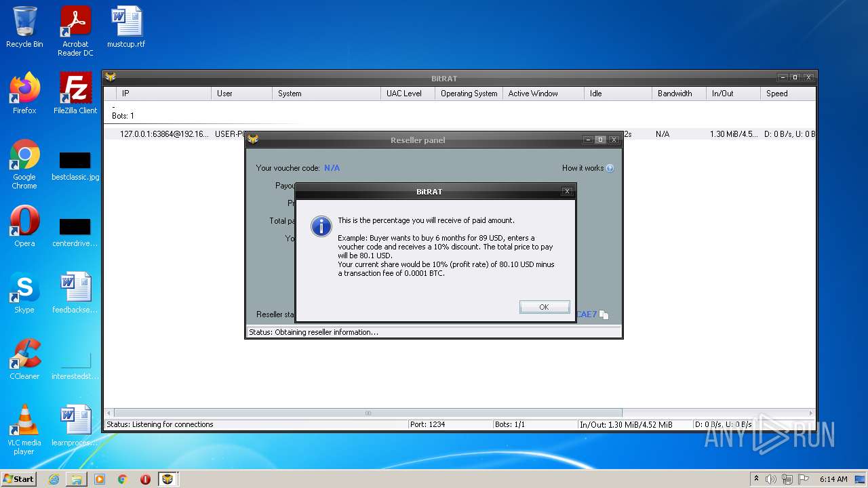868x488 pixels.
Task: Open Opera from the taskbar
Action: click(x=145, y=479)
